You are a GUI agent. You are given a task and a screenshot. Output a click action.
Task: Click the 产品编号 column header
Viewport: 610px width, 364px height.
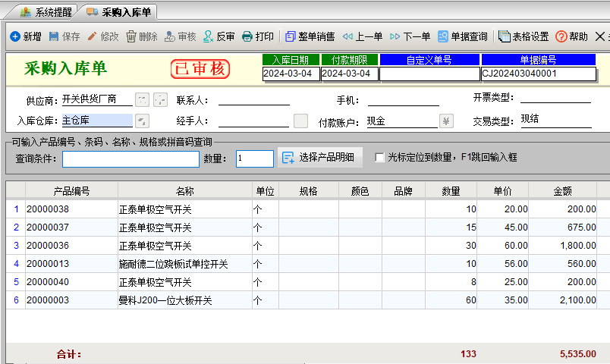coord(71,191)
